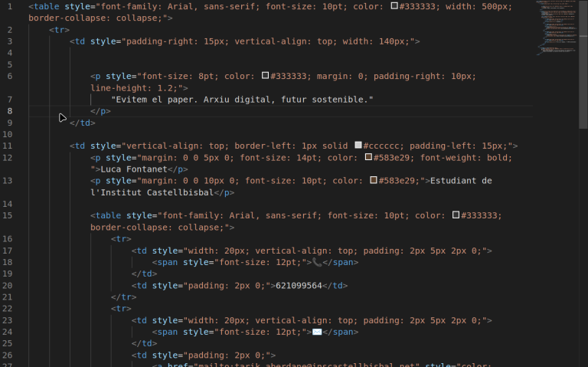Image resolution: width=588 pixels, height=367 pixels.
Task: Click the opening tr tag on line 2
Action: (x=59, y=30)
